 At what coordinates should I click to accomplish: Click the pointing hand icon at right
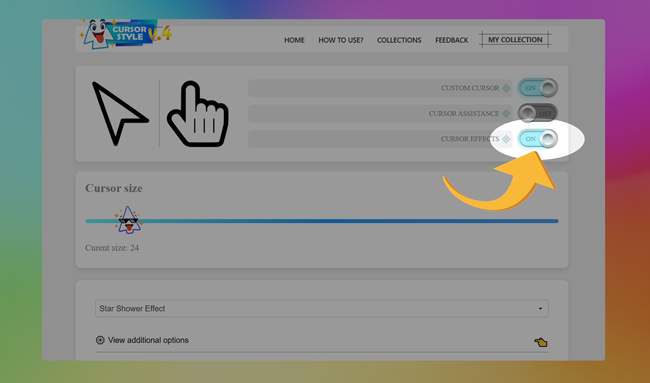pyautogui.click(x=541, y=342)
